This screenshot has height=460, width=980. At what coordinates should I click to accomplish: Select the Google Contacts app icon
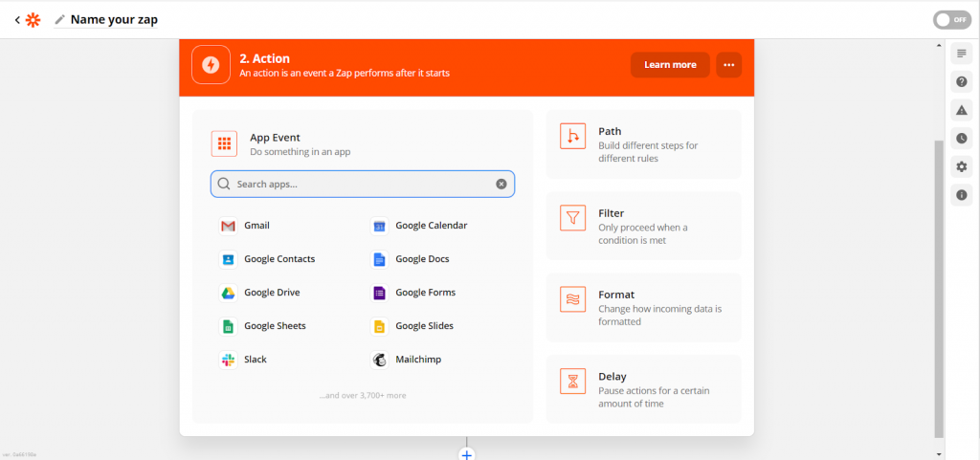(228, 259)
